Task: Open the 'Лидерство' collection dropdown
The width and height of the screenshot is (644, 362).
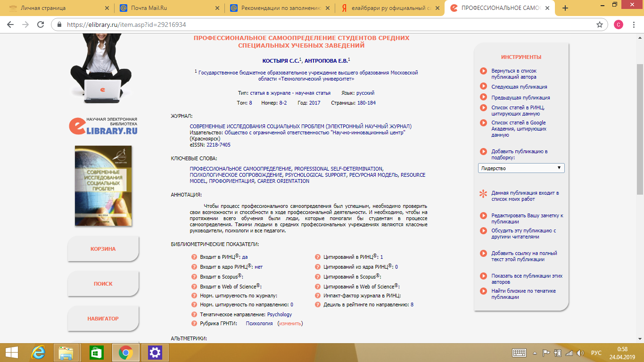Action: tap(521, 168)
